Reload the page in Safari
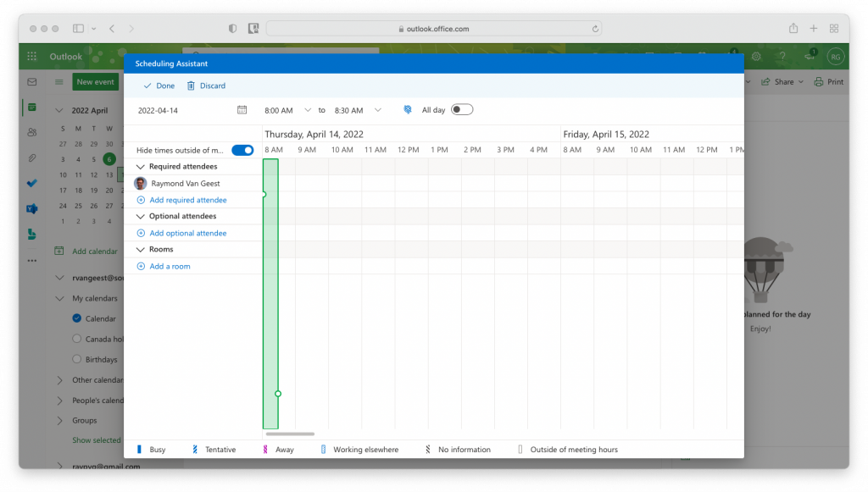The height and width of the screenshot is (492, 868). click(x=596, y=28)
